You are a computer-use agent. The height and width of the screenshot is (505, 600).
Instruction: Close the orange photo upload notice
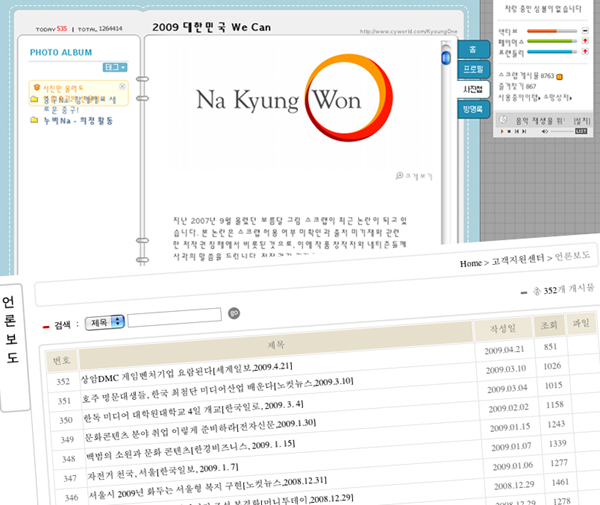pyautogui.click(x=124, y=88)
